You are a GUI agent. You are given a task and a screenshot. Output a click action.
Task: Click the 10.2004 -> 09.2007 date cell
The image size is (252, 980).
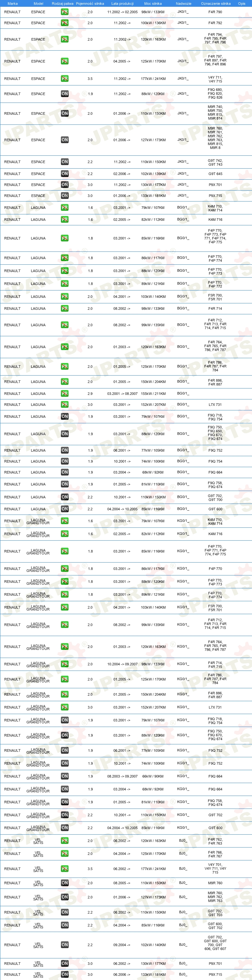(122, 664)
